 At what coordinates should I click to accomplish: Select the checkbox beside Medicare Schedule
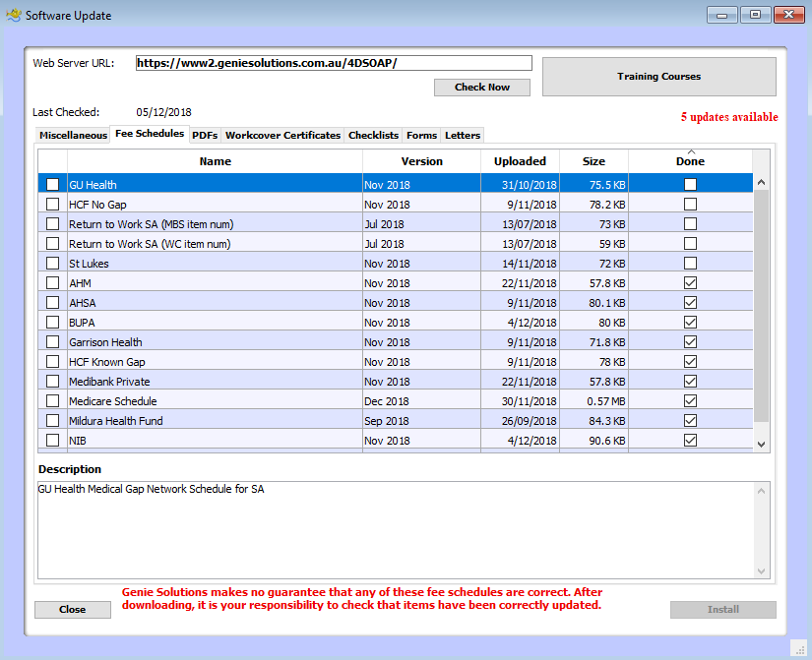(52, 401)
